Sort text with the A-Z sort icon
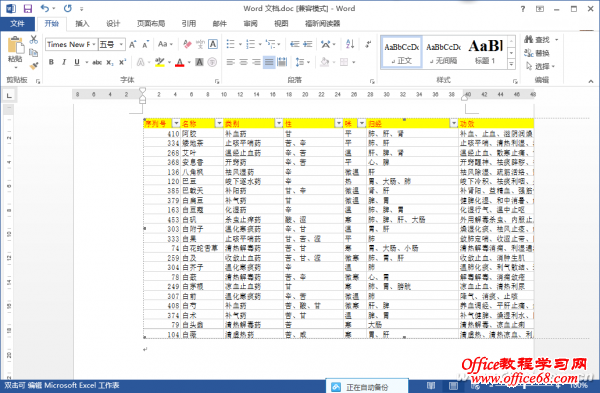 click(x=350, y=44)
